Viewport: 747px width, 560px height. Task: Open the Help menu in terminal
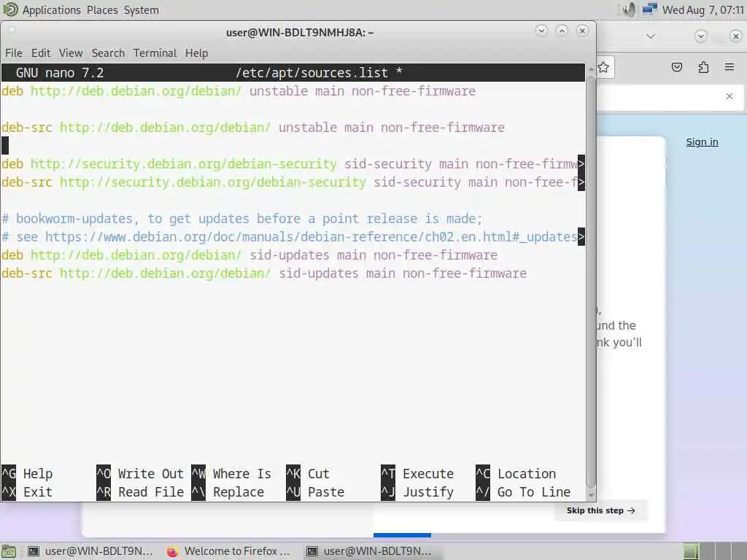click(x=196, y=52)
